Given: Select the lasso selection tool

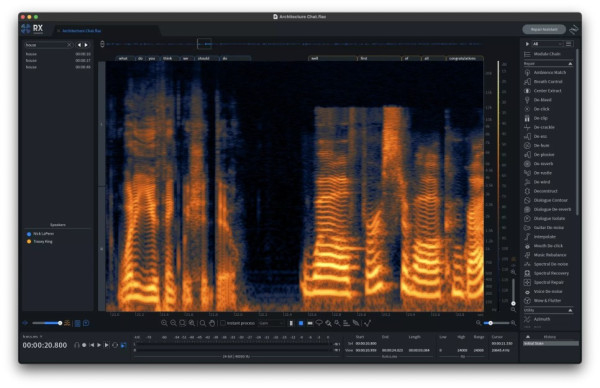Looking at the screenshot, I should (319, 323).
